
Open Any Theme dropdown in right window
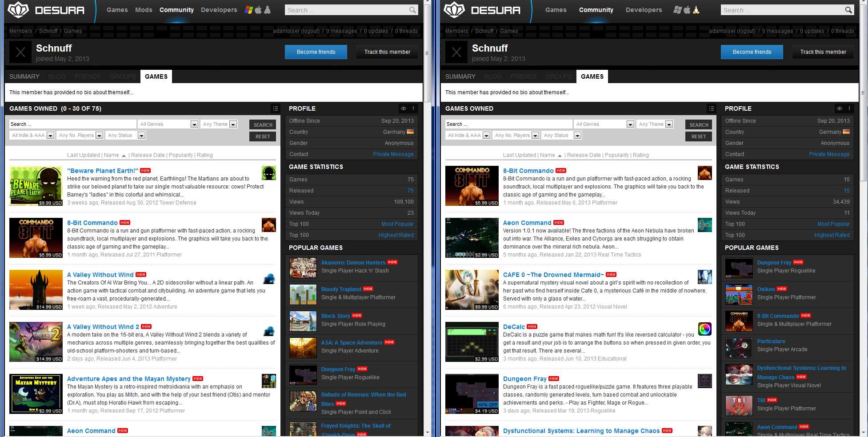coord(655,124)
